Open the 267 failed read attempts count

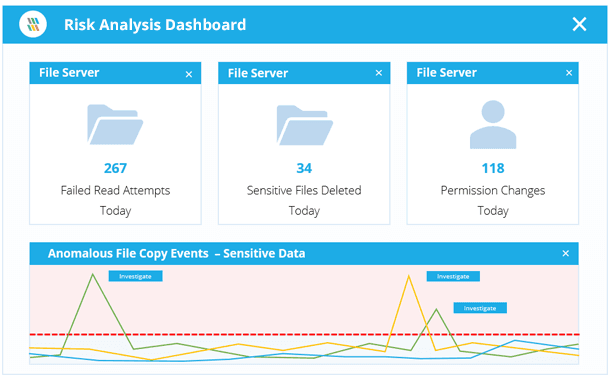click(116, 168)
